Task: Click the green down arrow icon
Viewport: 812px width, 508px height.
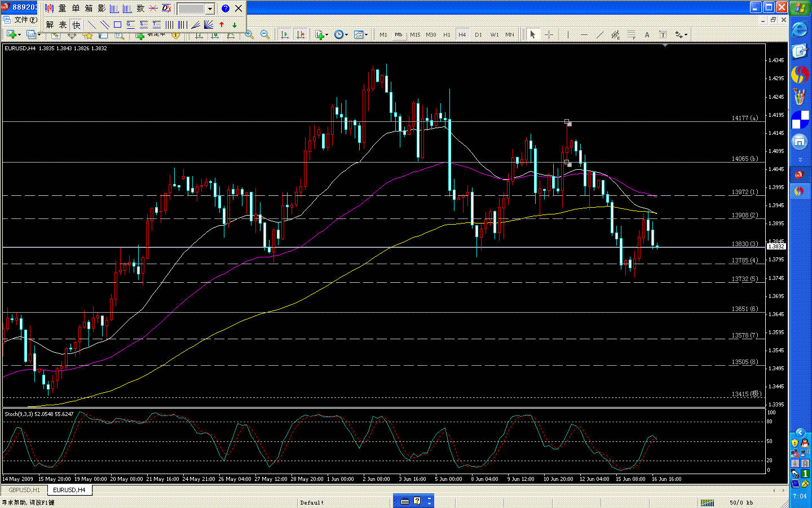Action: tap(235, 25)
